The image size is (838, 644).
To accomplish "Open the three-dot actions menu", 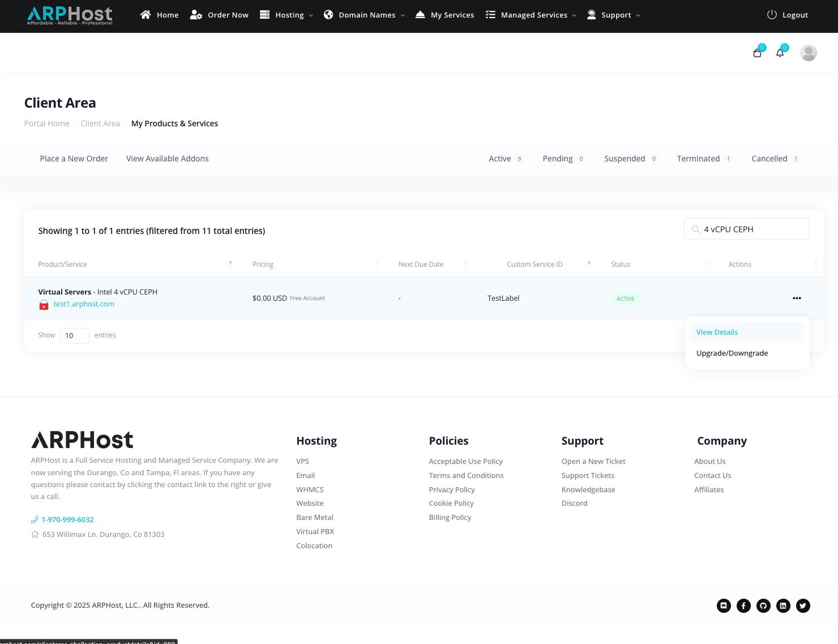I will click(797, 298).
